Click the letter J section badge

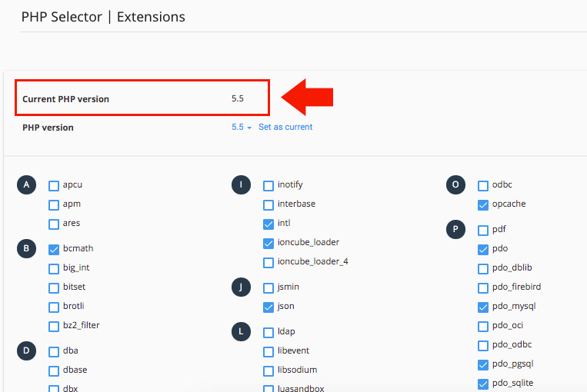coord(242,287)
